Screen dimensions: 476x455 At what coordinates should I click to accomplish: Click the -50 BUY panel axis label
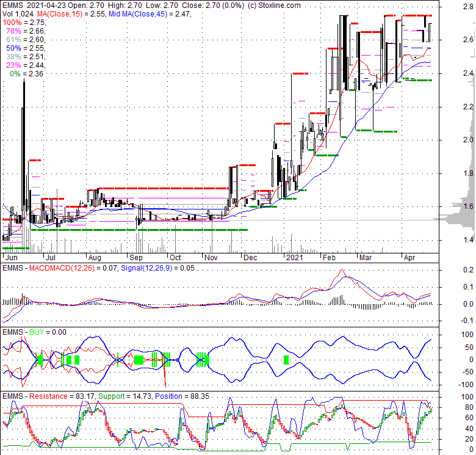(x=467, y=372)
